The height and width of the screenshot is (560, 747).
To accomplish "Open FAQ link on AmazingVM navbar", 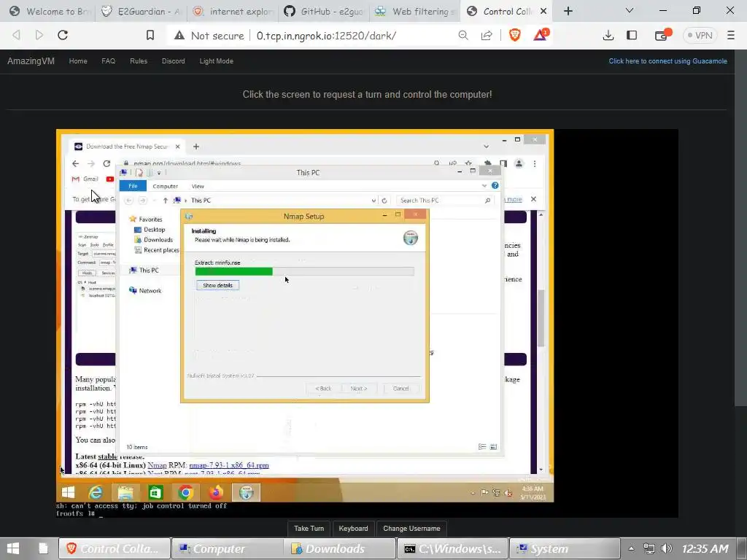I will pos(108,61).
